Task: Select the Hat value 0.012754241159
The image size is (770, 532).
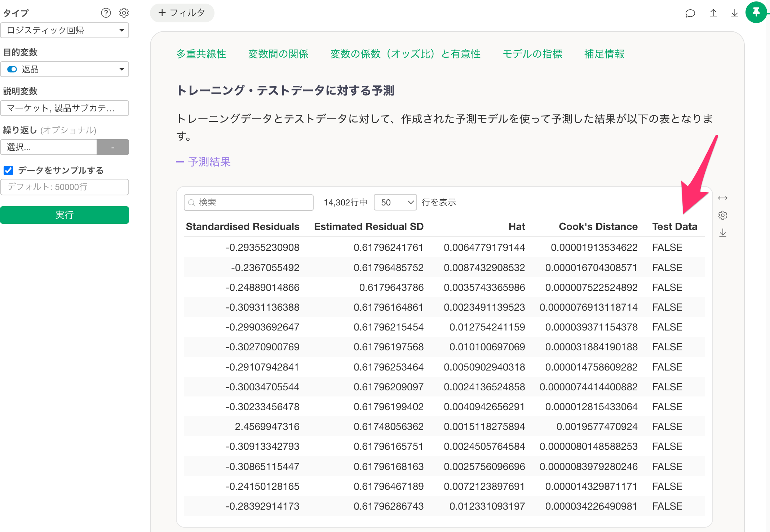Action: click(487, 327)
